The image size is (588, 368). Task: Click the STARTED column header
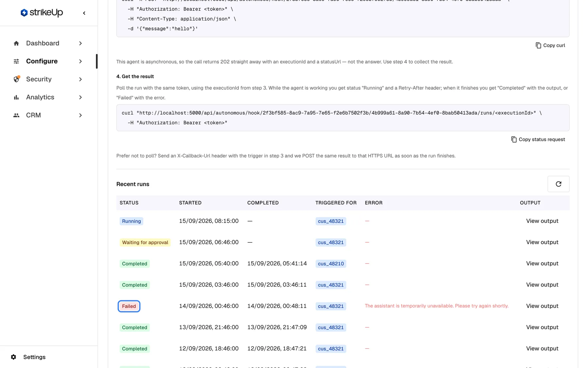click(190, 203)
